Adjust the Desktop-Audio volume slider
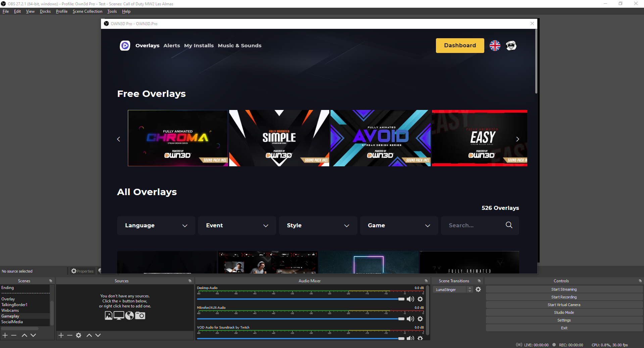 (301, 299)
